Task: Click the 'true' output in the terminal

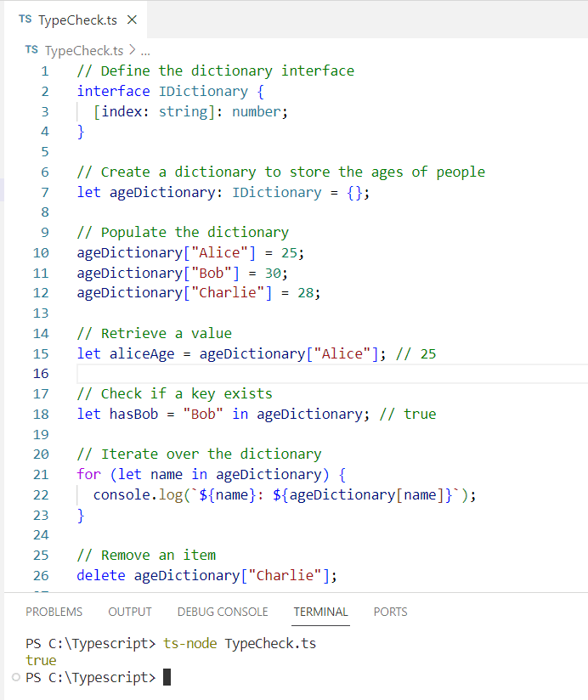Action: pos(41,660)
